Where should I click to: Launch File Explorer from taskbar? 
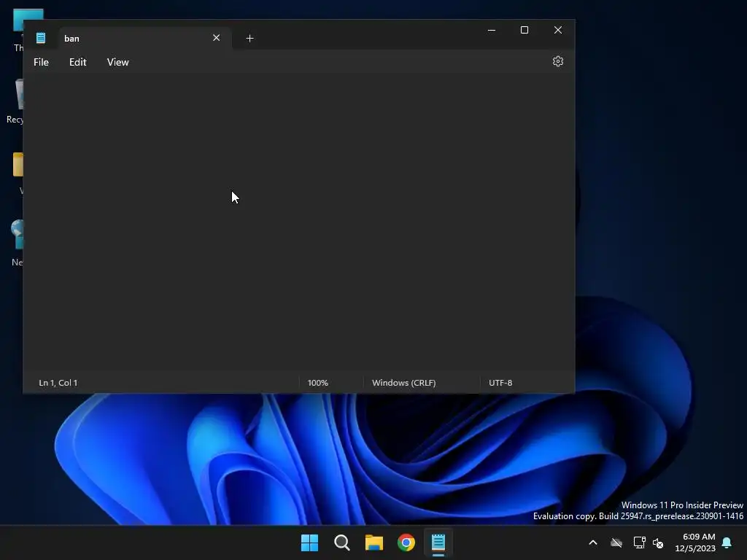coord(374,542)
